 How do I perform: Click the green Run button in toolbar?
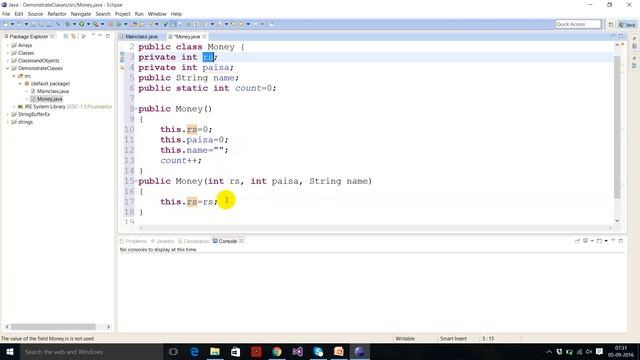[82, 24]
